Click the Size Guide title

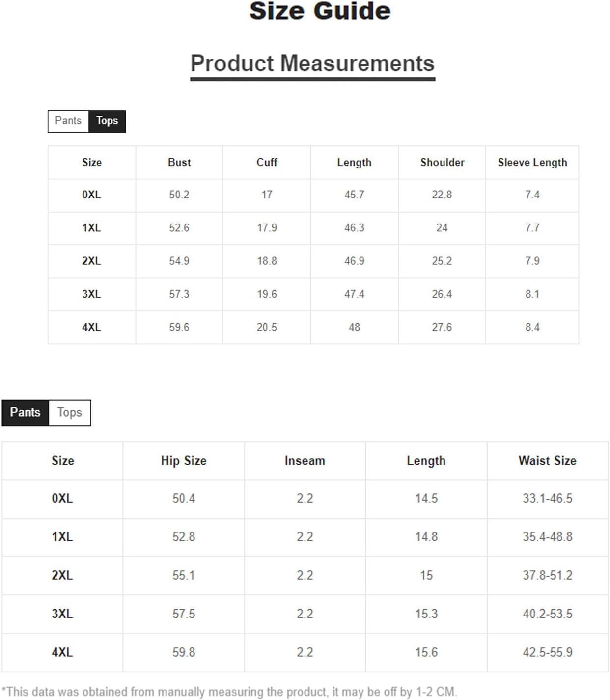[x=320, y=11]
